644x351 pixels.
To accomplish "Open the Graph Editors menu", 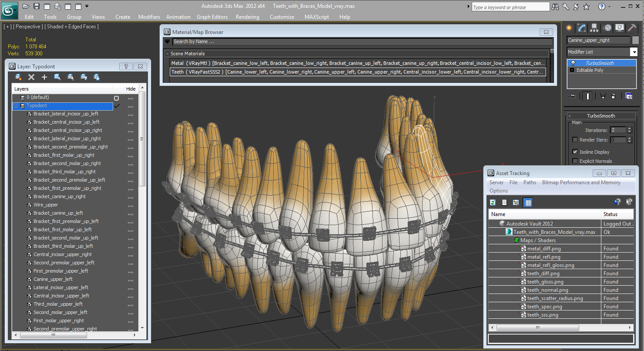I will 212,17.
